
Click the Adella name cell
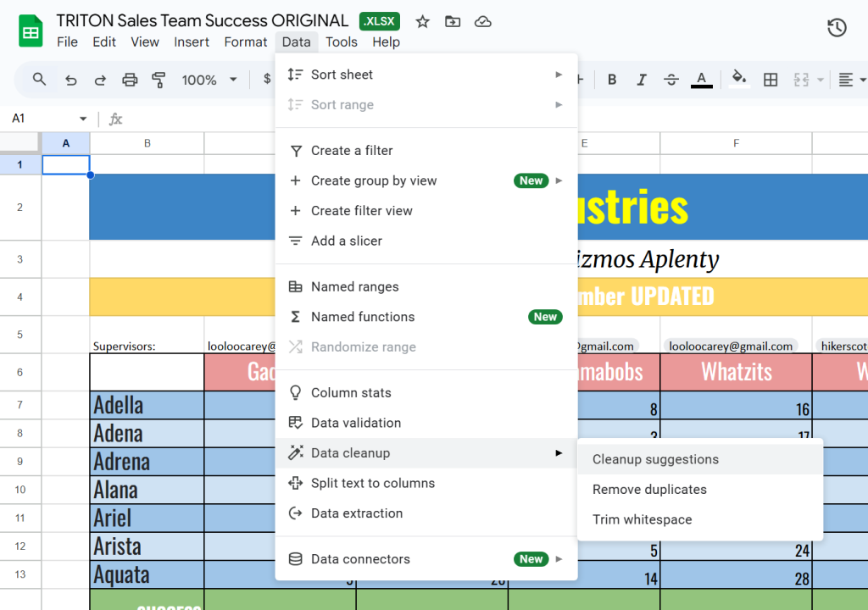[x=147, y=405]
